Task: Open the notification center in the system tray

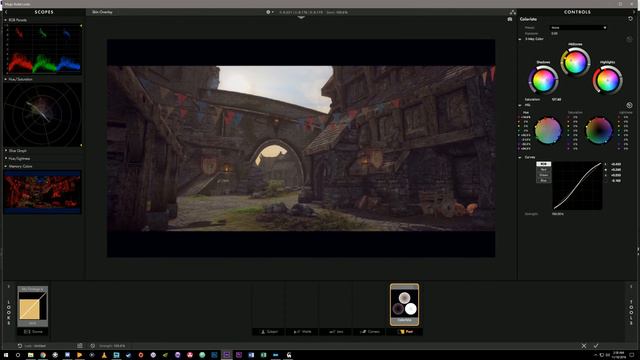Action: point(632,355)
